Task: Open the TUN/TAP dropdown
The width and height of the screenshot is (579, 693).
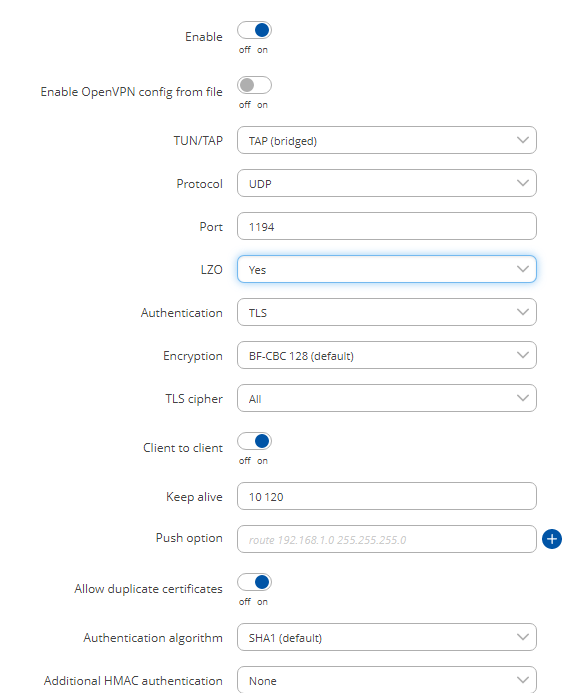Action: pyautogui.click(x=387, y=140)
